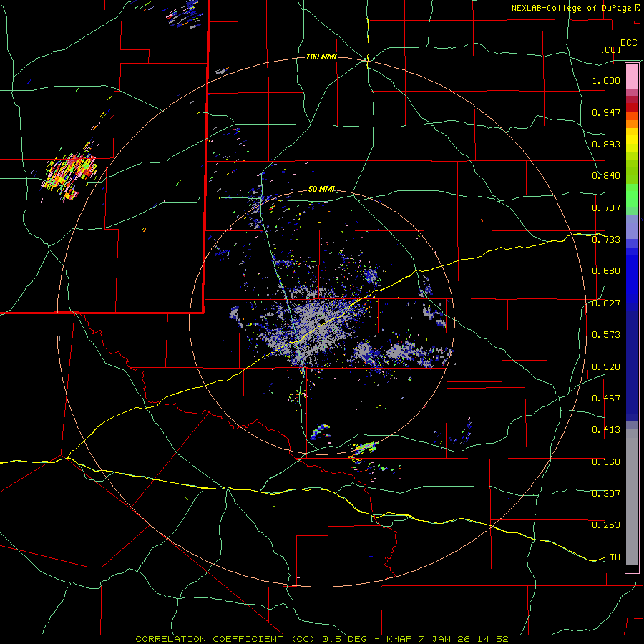The height and width of the screenshot is (644, 644).
Task: Click the 0.680 legend value
Action: (606, 271)
